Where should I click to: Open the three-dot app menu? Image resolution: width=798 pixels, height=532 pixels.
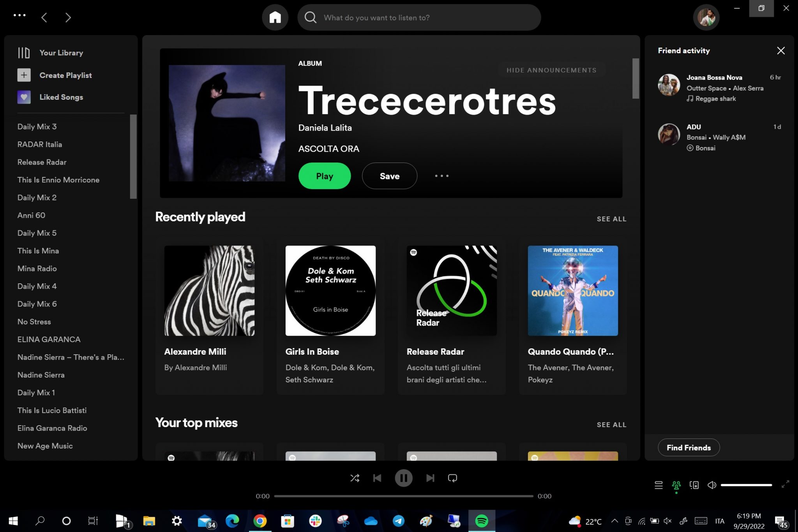coord(19,15)
